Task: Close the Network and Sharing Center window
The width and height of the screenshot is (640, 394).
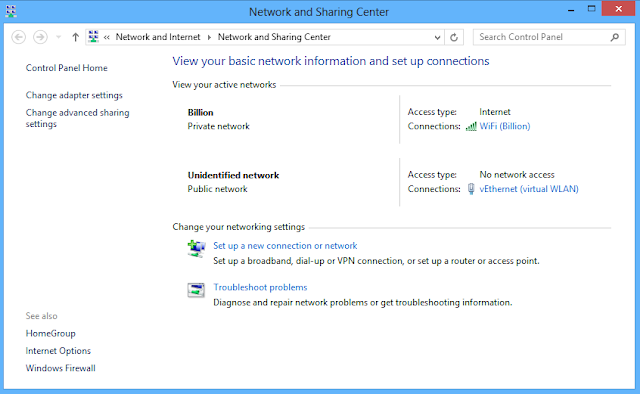Action: click(x=618, y=9)
